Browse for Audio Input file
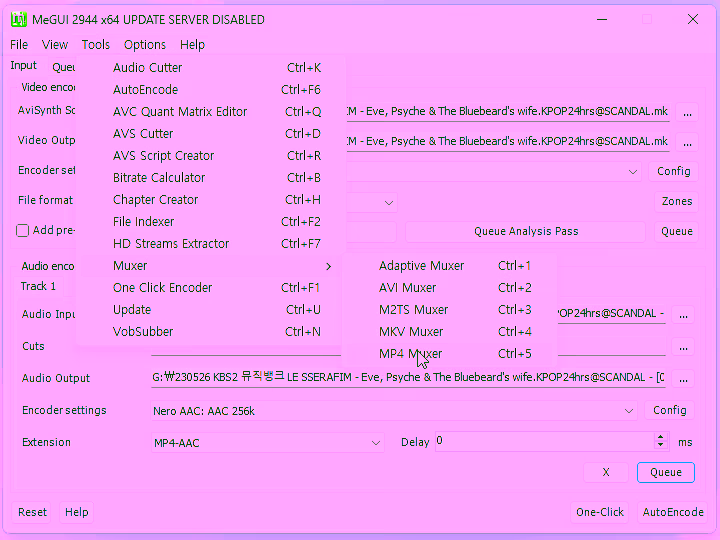This screenshot has height=540, width=720. coord(683,315)
